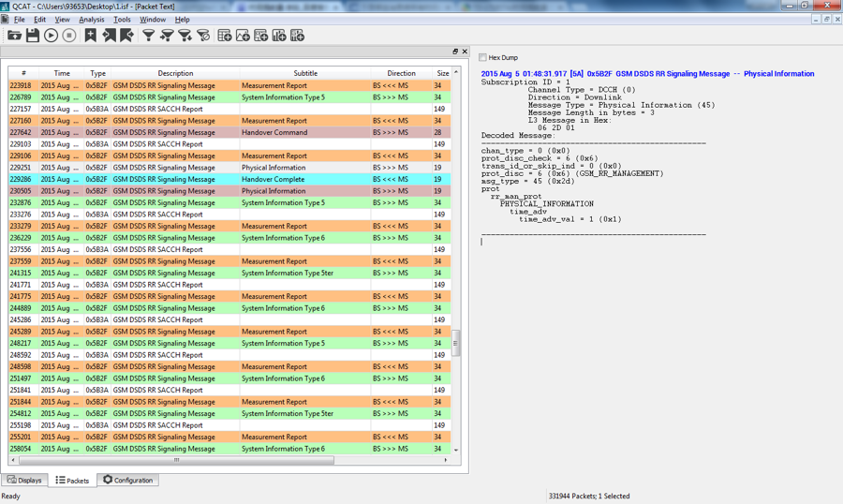Viewport: 843px width, 504px height.
Task: Sort by the Direction column header
Action: coord(401,73)
